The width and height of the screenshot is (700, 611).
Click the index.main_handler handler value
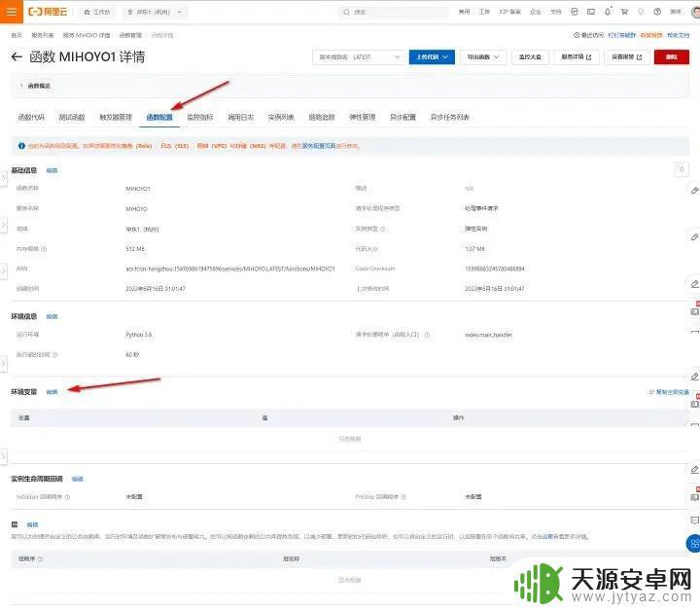[488, 335]
